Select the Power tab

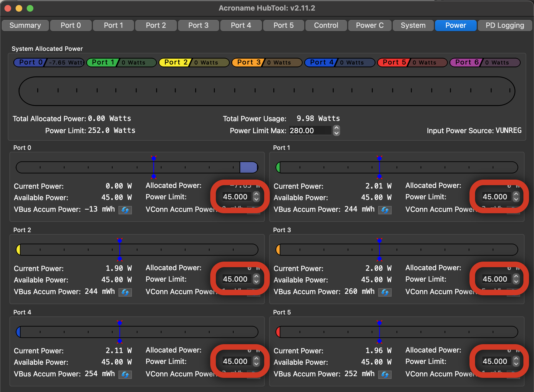(456, 25)
